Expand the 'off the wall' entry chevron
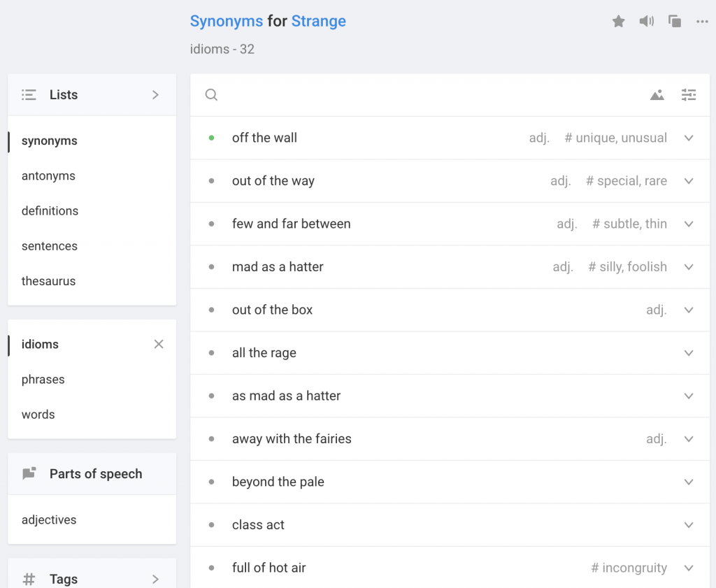 689,138
